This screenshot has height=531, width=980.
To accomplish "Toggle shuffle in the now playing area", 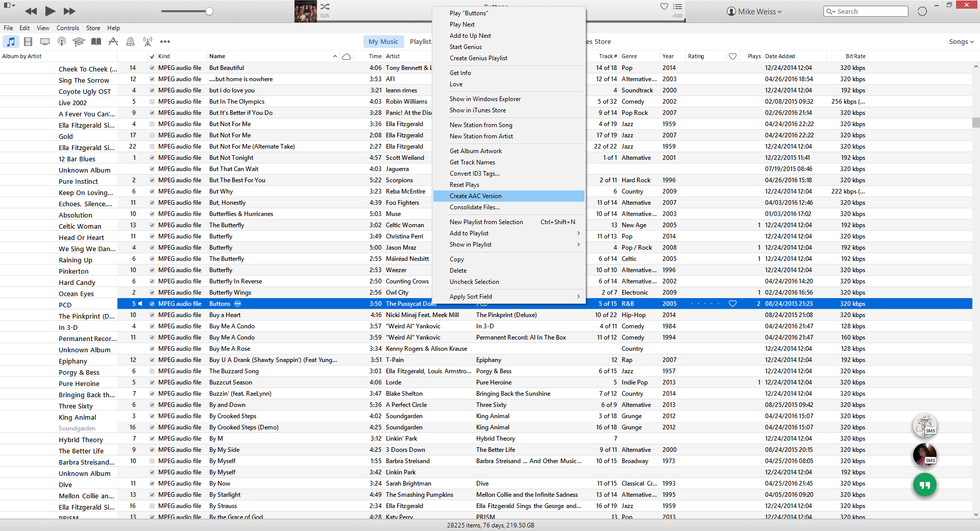I will [325, 7].
